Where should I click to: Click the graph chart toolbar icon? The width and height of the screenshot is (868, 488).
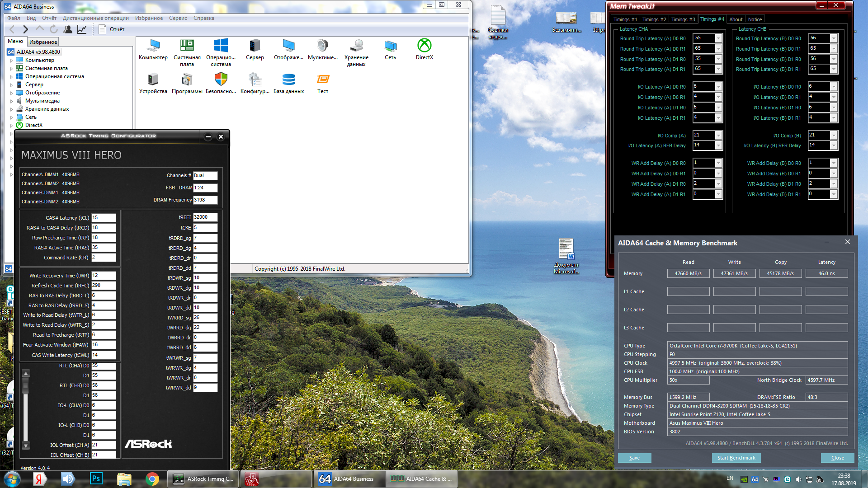coord(82,29)
